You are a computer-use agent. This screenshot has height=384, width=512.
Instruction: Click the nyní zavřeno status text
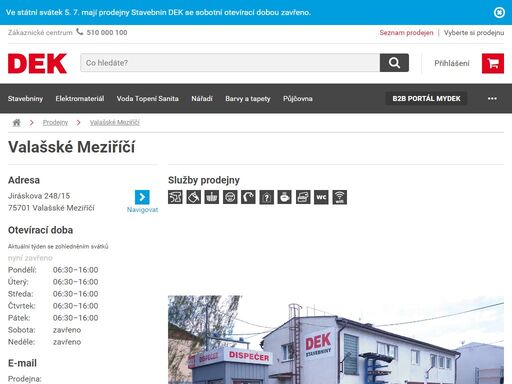coord(30,258)
